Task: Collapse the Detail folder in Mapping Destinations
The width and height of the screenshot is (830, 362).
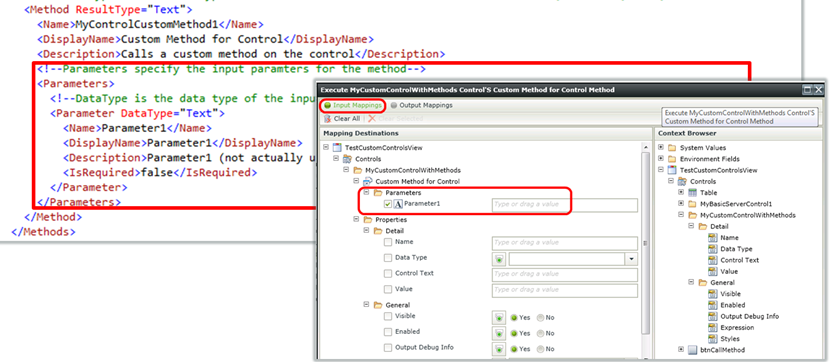Action: click(366, 231)
